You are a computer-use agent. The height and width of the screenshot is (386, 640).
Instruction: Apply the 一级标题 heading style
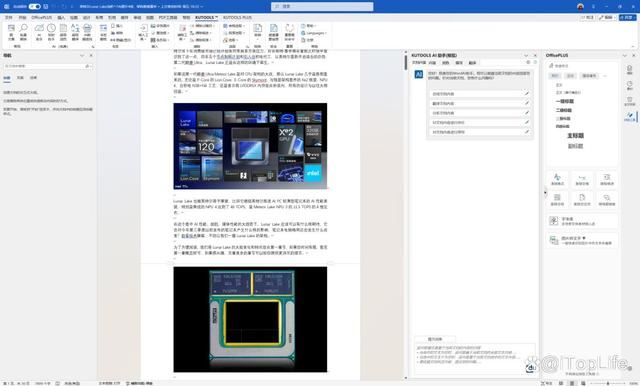[564, 101]
